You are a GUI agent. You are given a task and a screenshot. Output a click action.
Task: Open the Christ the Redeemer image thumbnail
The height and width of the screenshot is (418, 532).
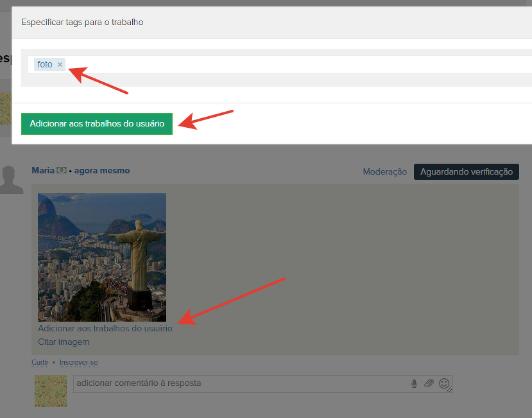coord(102,257)
